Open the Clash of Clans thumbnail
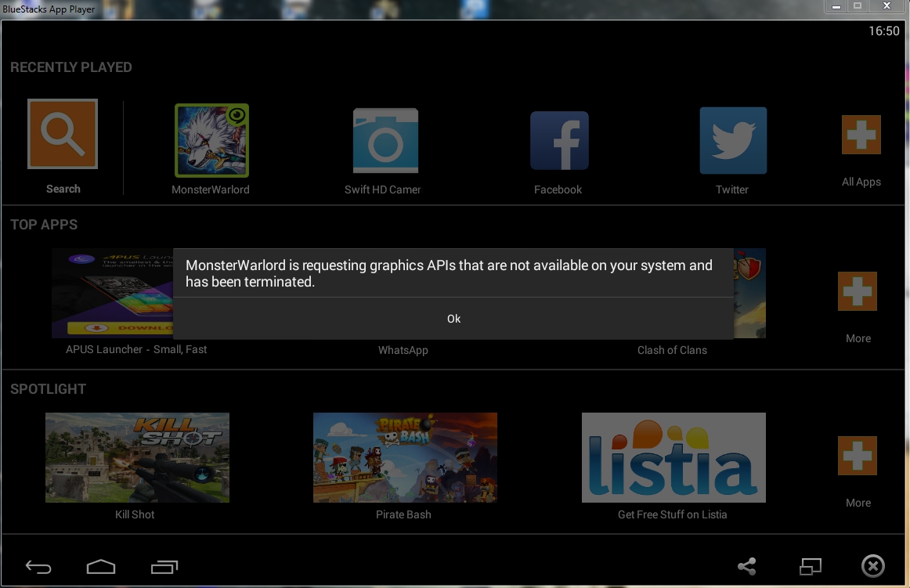Image resolution: width=910 pixels, height=588 pixels. pos(749,293)
